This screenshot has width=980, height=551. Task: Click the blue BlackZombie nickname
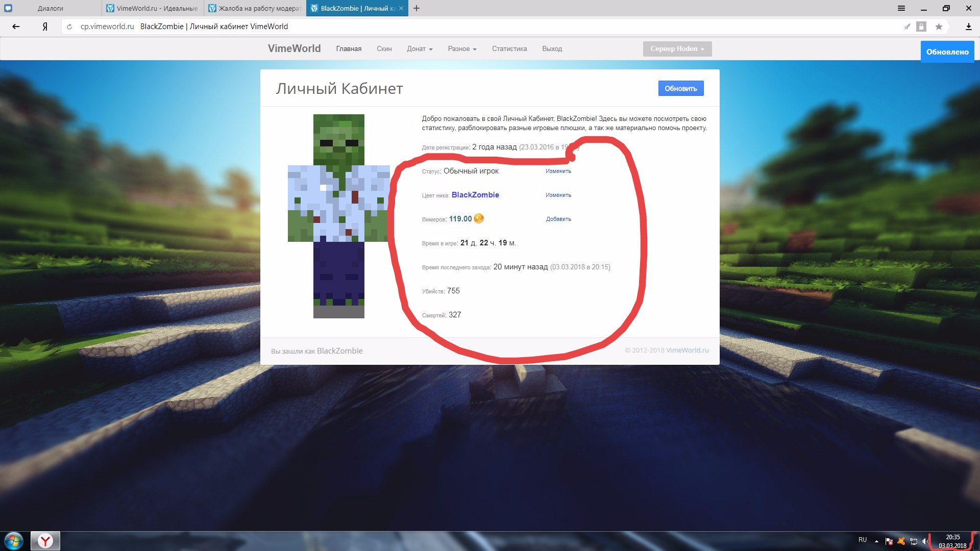(475, 195)
